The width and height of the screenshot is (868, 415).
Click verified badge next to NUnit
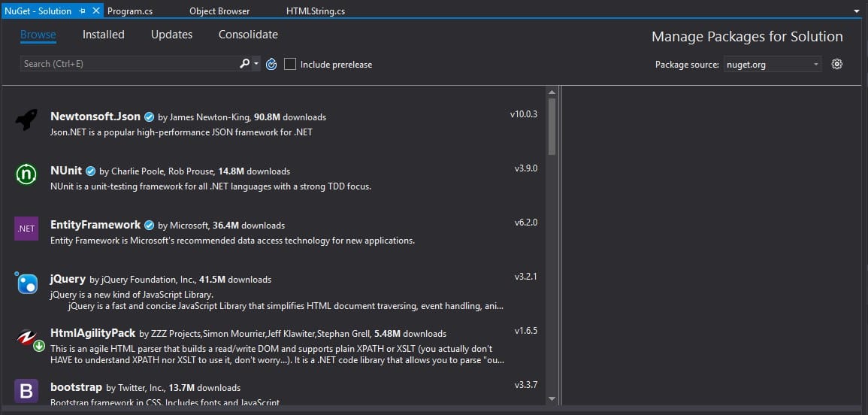[x=90, y=171]
